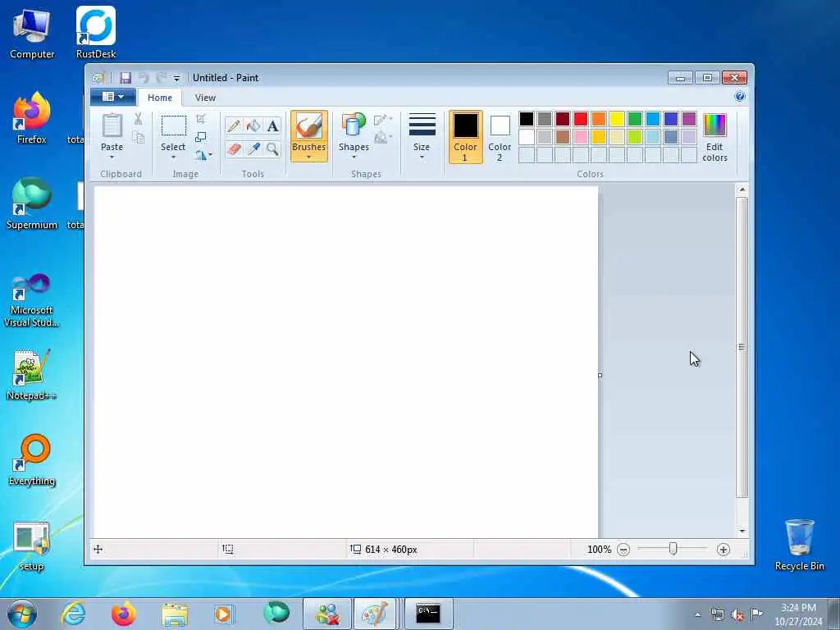Open the Paint file menu button

(112, 97)
